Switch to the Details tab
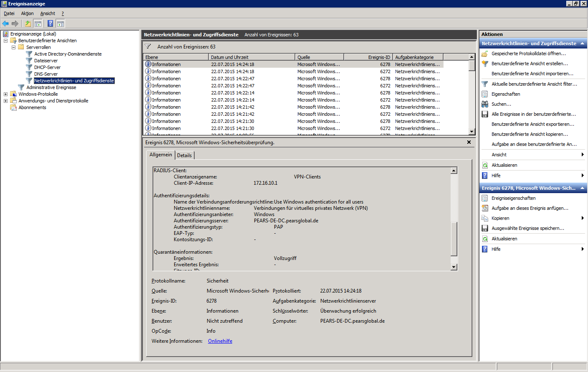588x372 pixels. pyautogui.click(x=184, y=155)
